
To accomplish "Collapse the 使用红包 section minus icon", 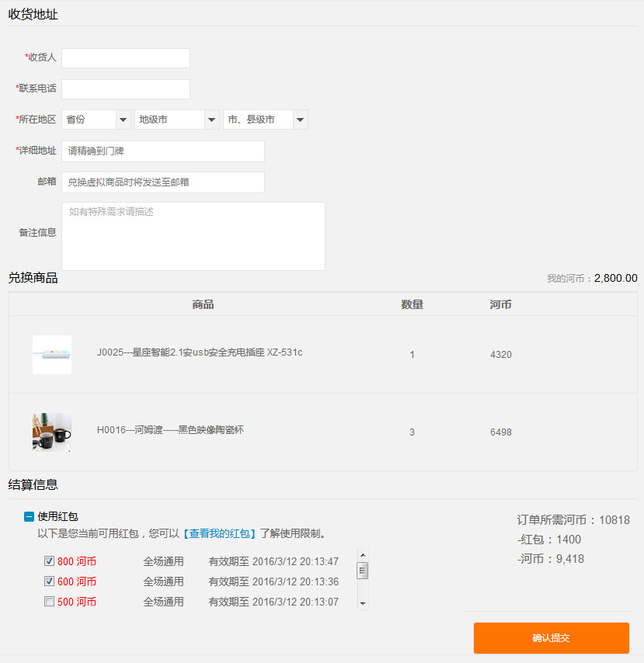I will (x=29, y=516).
